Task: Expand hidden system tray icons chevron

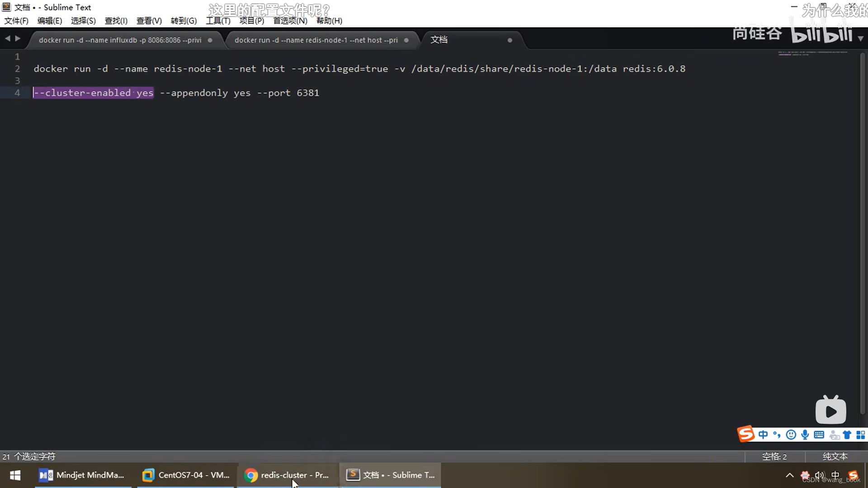Action: 789,475
